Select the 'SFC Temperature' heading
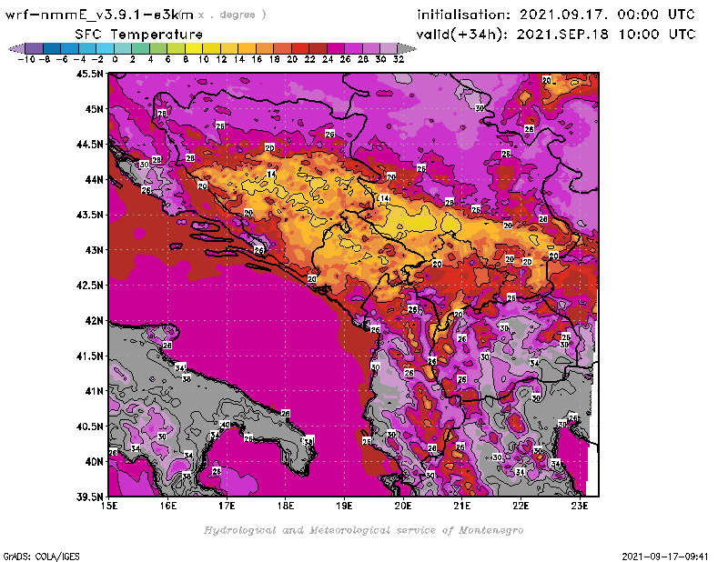The image size is (728, 562). coord(139,35)
